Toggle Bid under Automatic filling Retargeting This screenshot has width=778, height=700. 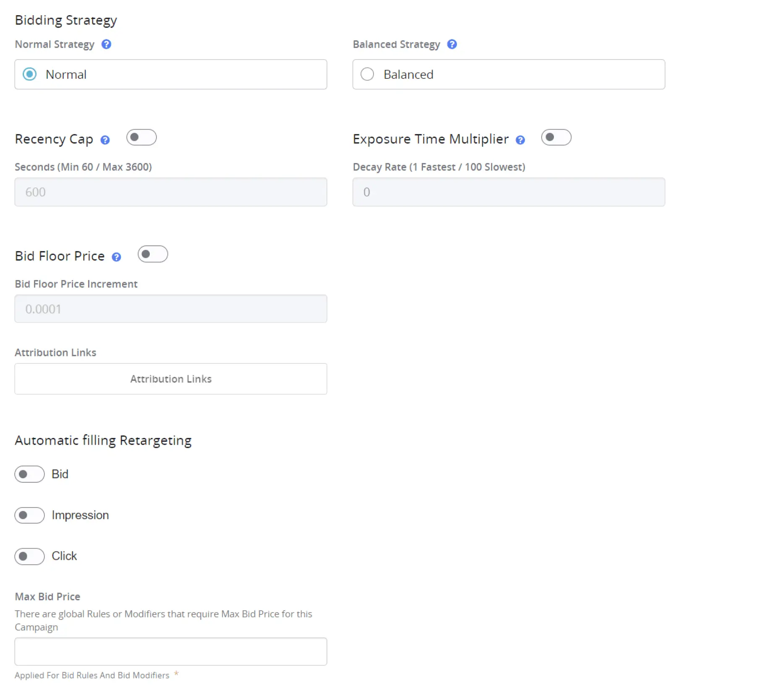coord(29,474)
